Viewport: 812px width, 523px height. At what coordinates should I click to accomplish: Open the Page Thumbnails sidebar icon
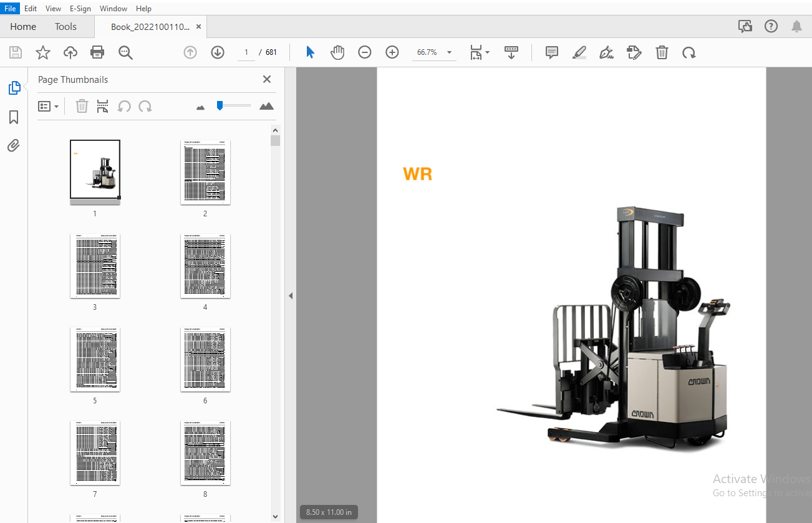tap(14, 88)
